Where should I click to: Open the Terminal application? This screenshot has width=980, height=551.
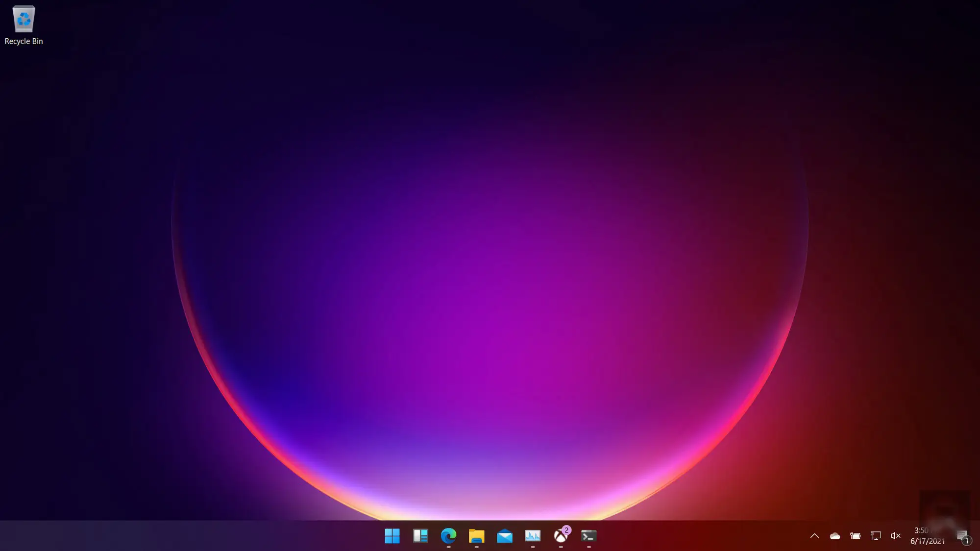[x=589, y=536]
